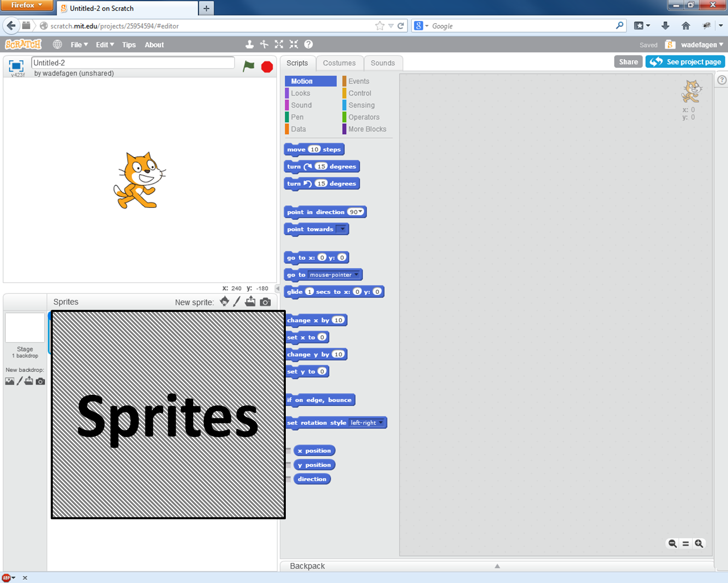The height and width of the screenshot is (583, 728).
Task: Enable the x position stage monitor checkbox
Action: [x=288, y=451]
